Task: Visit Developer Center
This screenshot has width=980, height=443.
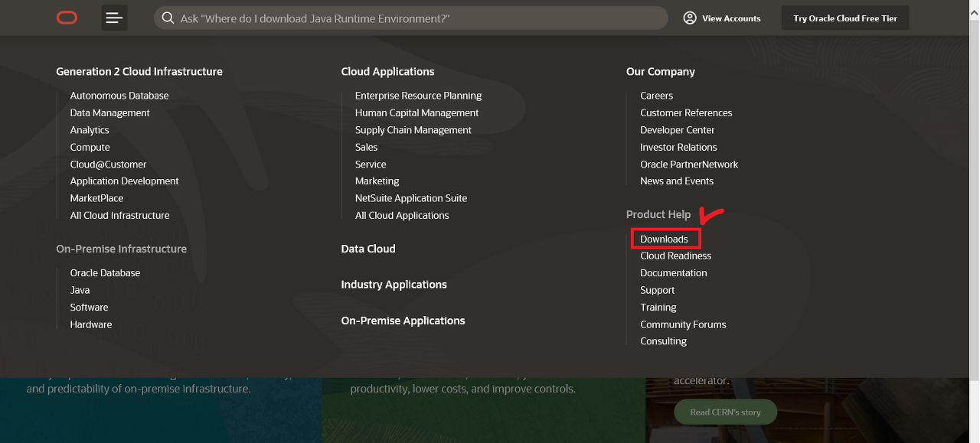Action: pyautogui.click(x=678, y=130)
